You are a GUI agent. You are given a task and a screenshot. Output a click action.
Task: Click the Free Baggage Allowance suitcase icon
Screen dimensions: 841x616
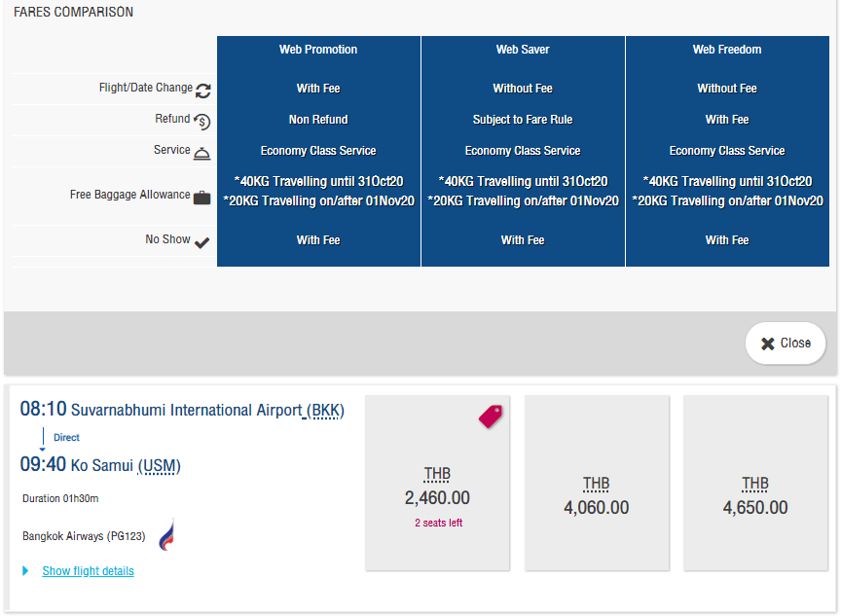201,198
